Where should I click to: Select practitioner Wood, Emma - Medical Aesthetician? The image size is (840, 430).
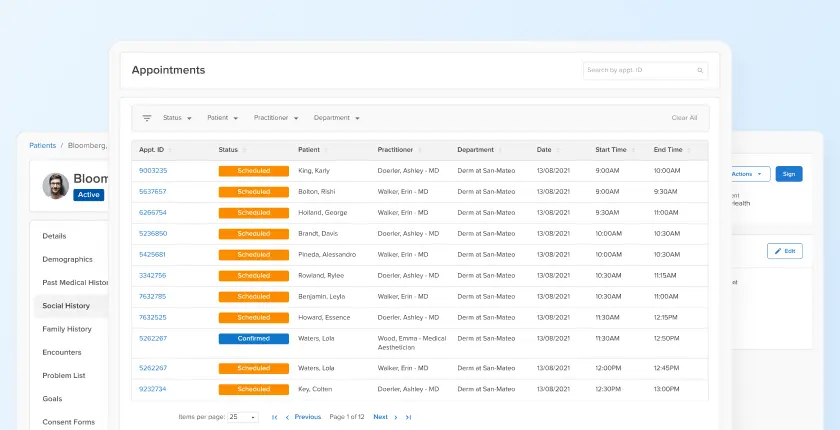pyautogui.click(x=411, y=343)
